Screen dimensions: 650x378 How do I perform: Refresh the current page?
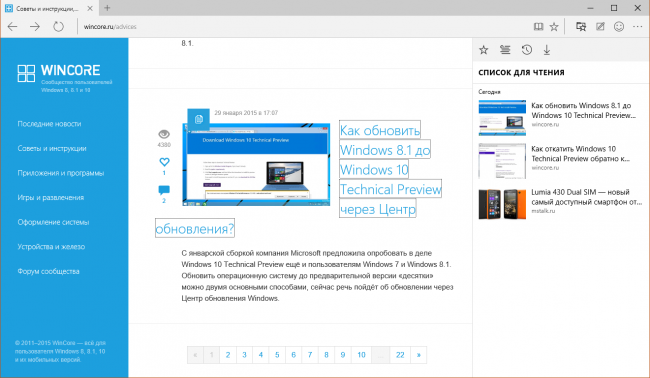(58, 27)
